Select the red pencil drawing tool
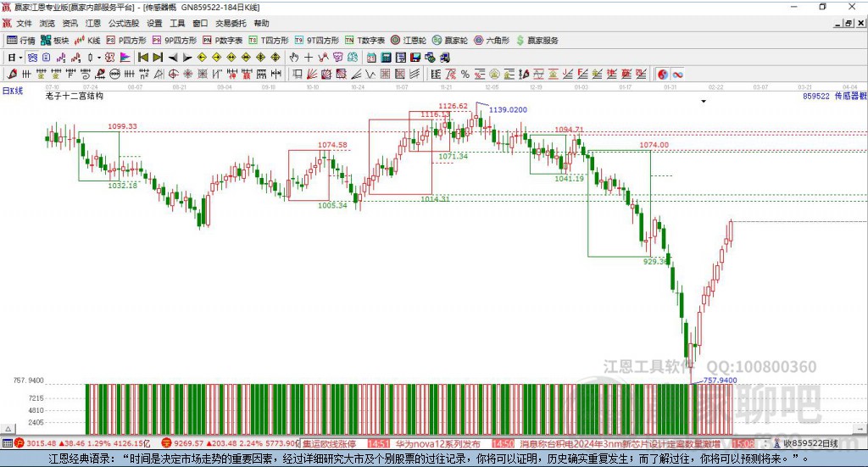The width and height of the screenshot is (868, 467). [x=12, y=74]
